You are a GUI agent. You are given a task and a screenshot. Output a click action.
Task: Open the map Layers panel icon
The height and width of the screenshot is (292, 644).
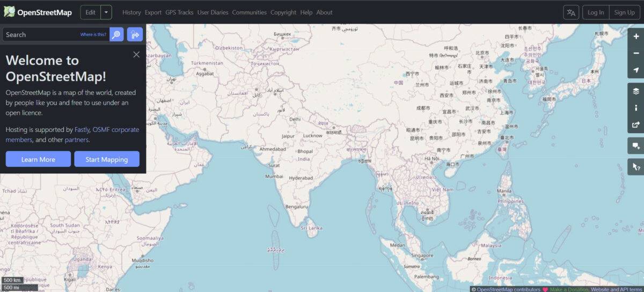click(636, 91)
